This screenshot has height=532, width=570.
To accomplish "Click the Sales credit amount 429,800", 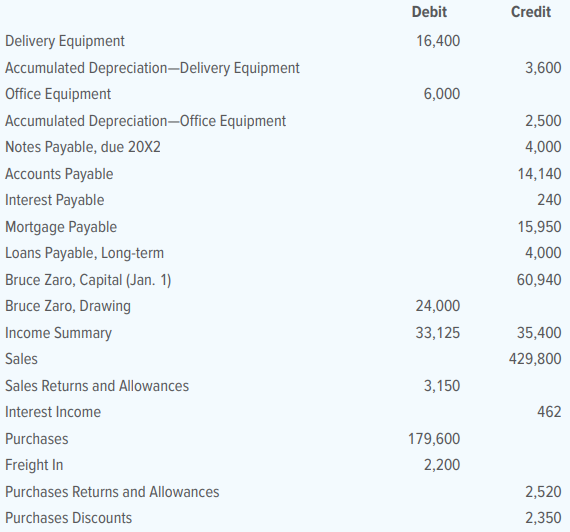I will click(x=535, y=359).
